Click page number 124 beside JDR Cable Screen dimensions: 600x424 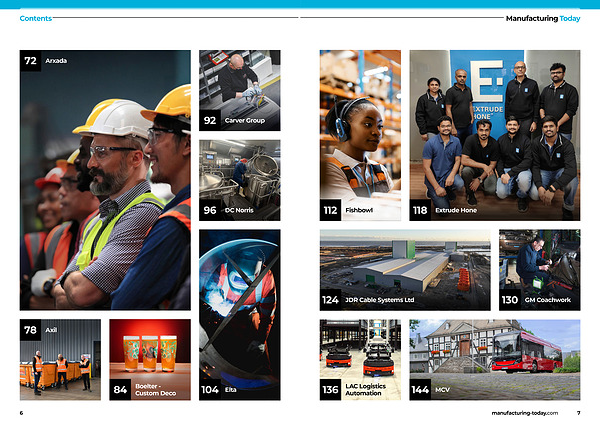[x=330, y=300]
